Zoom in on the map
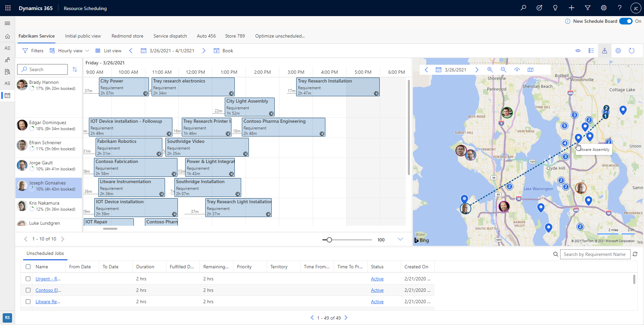 click(x=490, y=70)
